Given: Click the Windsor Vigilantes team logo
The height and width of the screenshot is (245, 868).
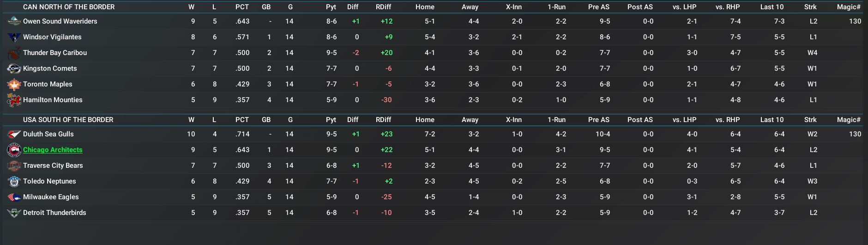Looking at the screenshot, I should (x=14, y=37).
